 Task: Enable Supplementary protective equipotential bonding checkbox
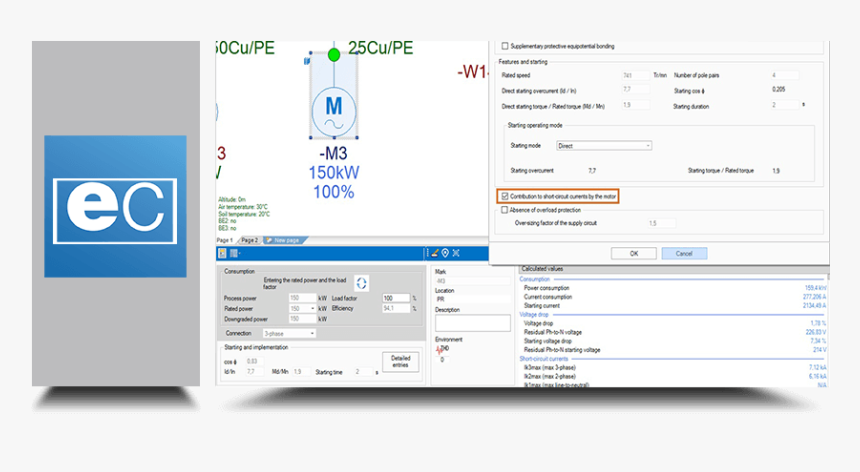point(505,46)
